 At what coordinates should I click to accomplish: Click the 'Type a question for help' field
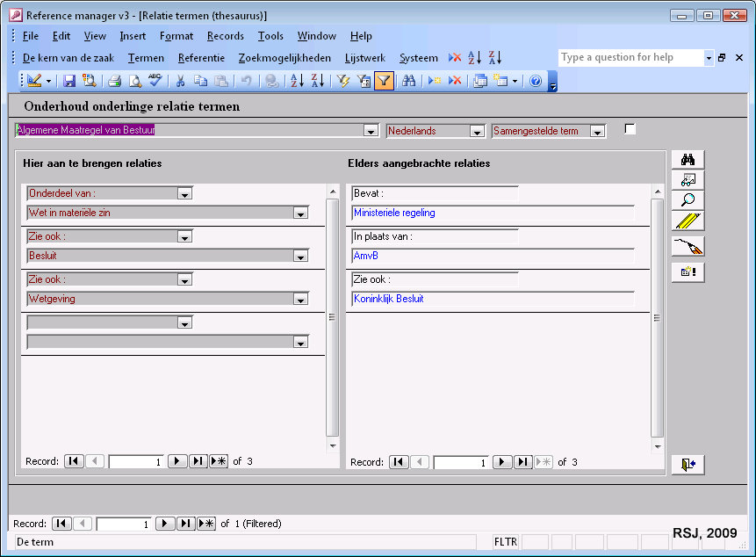tap(630, 58)
